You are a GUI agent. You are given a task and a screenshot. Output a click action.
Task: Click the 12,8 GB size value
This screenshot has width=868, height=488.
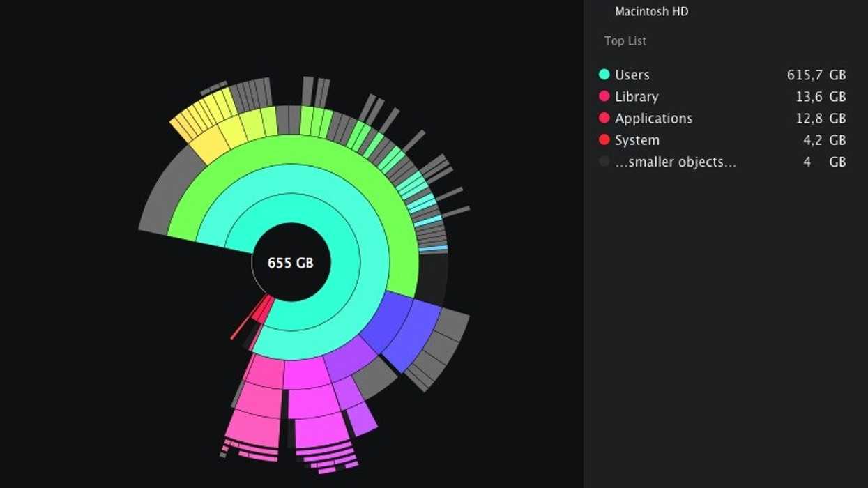click(821, 118)
